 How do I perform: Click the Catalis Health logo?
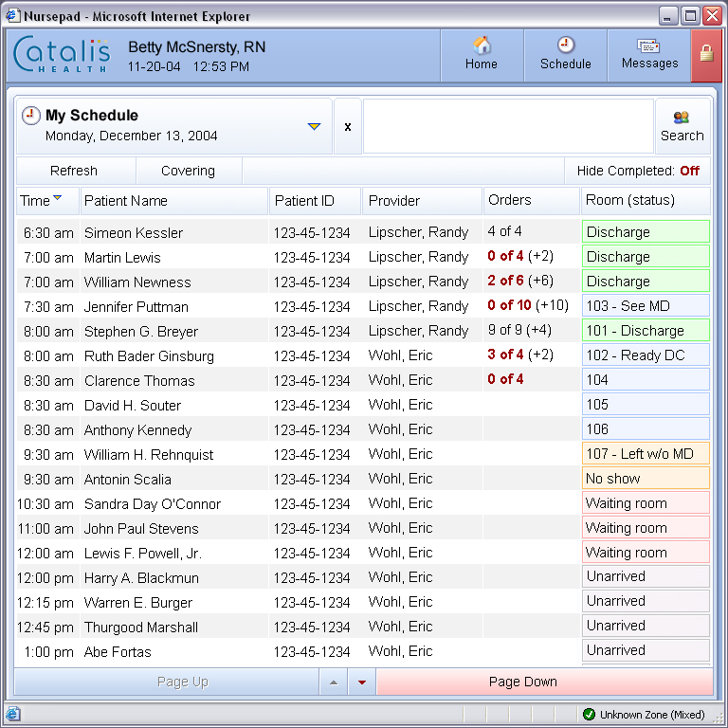[x=63, y=55]
